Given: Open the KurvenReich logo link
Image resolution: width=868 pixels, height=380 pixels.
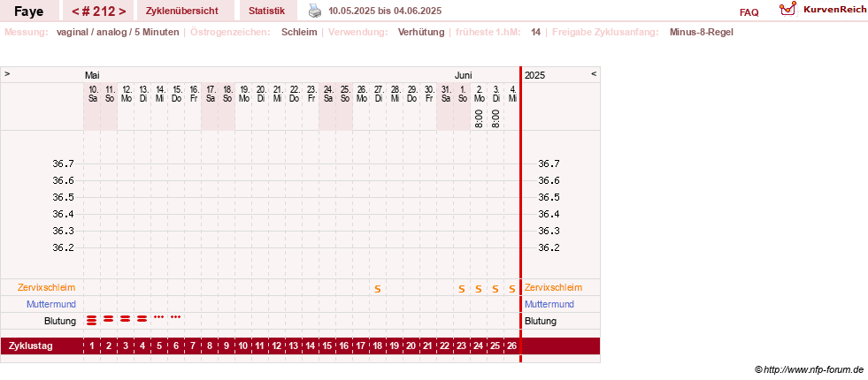Looking at the screenshot, I should point(823,10).
